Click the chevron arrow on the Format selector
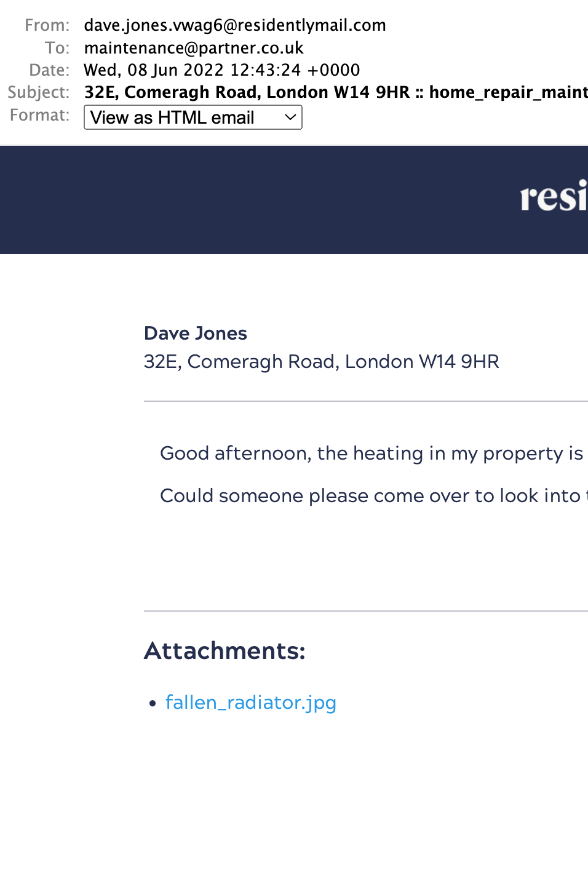This screenshot has height=875, width=588. click(290, 118)
